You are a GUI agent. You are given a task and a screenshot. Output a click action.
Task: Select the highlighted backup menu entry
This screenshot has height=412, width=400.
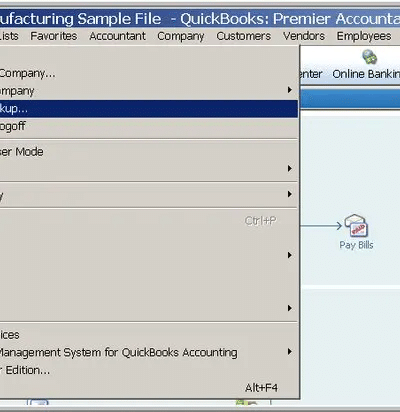[x=149, y=109]
